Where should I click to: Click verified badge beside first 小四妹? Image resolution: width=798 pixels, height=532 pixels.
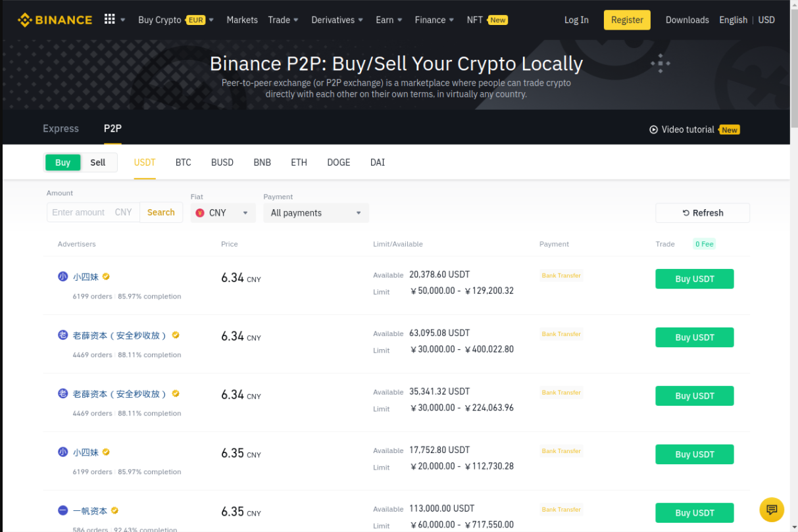[x=106, y=277]
